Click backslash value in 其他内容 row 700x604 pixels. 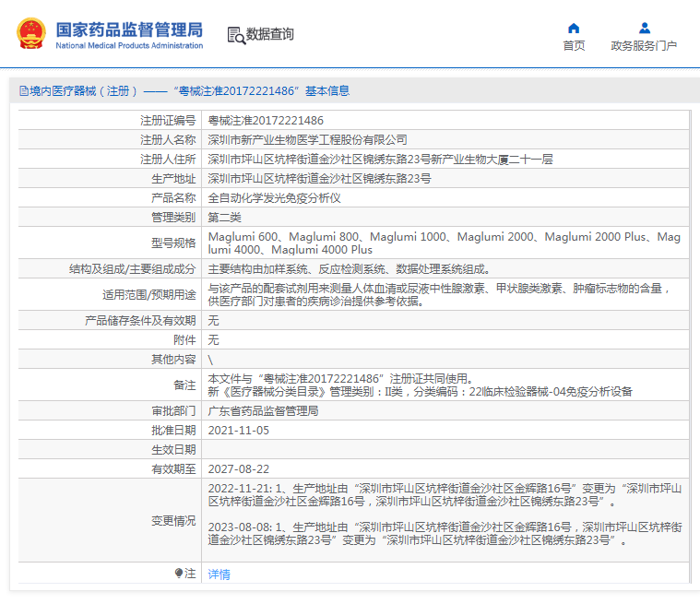pos(210,360)
